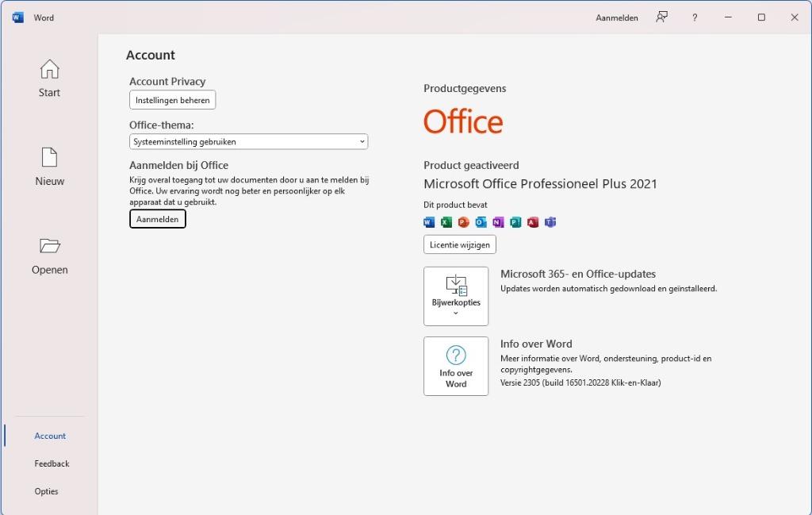Screen dimensions: 812x515
Task: Click the feedback person icon in title bar
Action: coord(662,17)
